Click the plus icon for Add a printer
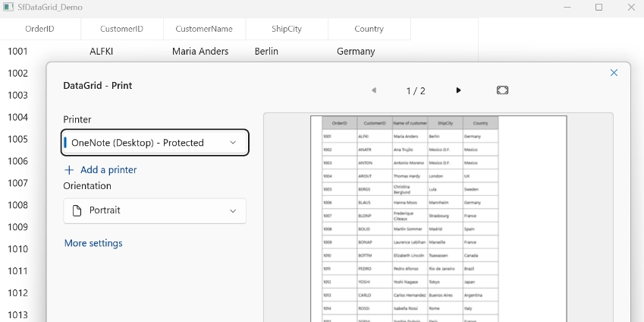Viewport: 644px width, 322px height. pyautogui.click(x=69, y=170)
